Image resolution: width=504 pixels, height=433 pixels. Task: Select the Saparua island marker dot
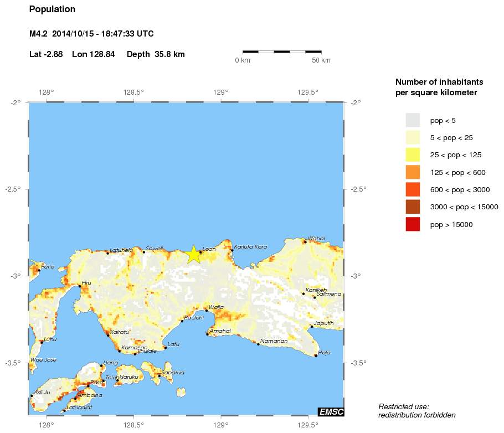[159, 375]
